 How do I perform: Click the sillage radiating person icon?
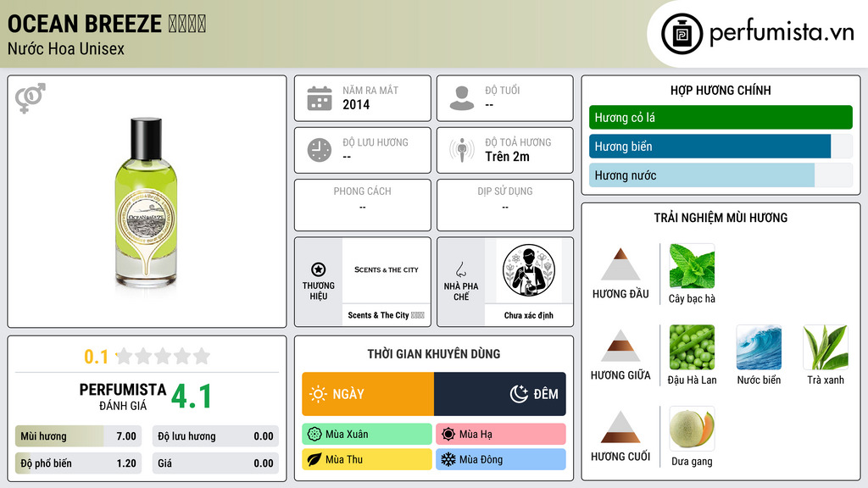(462, 150)
